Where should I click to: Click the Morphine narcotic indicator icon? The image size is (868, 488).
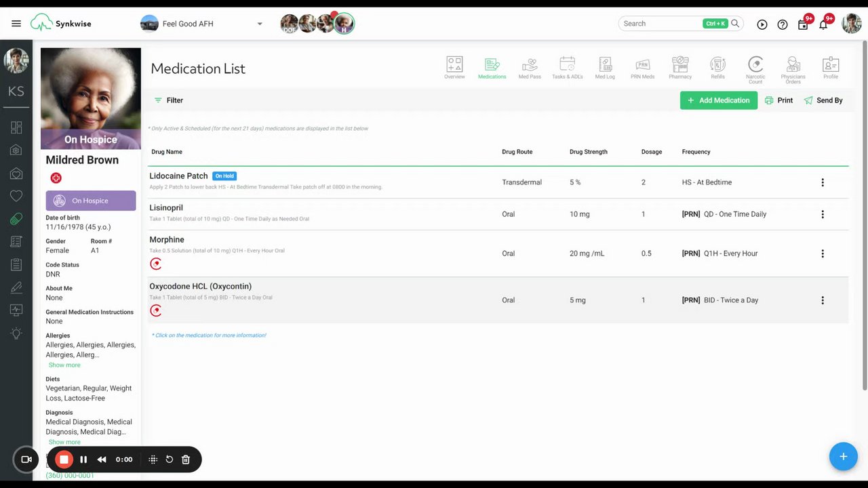156,264
